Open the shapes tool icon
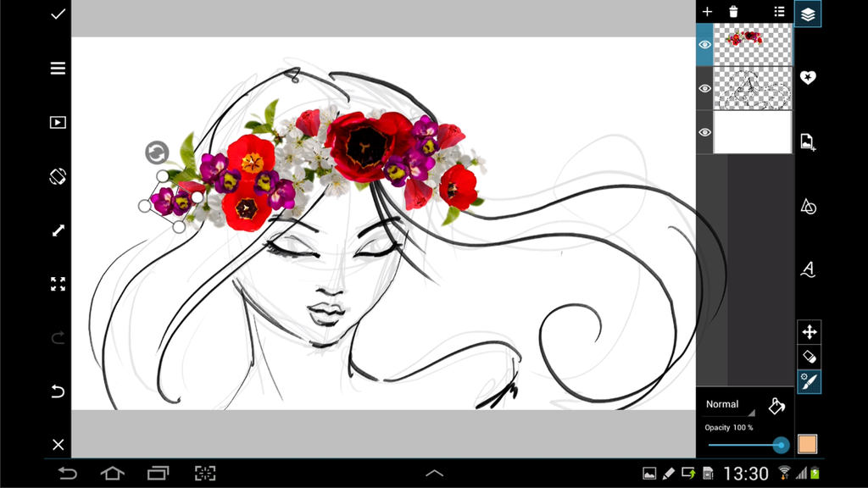Viewport: 868px width, 488px height. point(808,207)
